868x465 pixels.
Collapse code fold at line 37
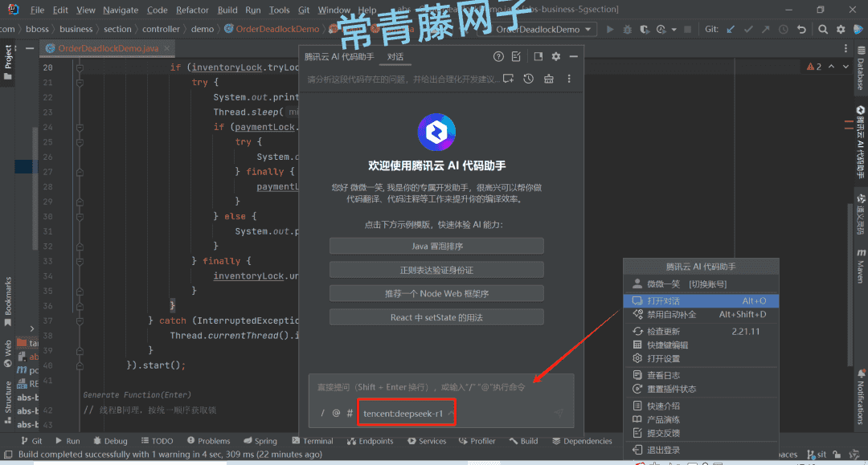(x=80, y=320)
